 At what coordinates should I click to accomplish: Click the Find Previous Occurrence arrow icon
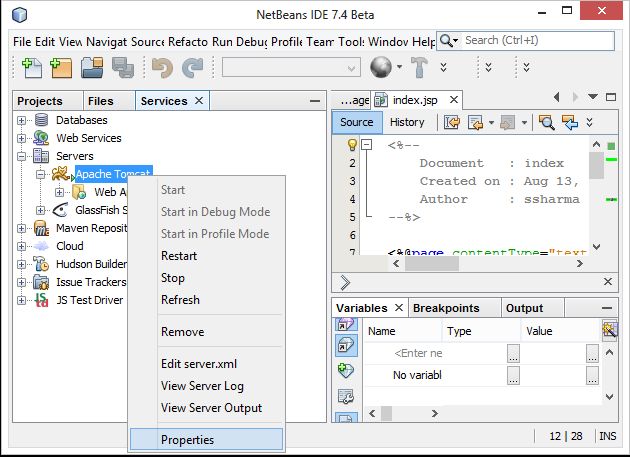(x=570, y=122)
